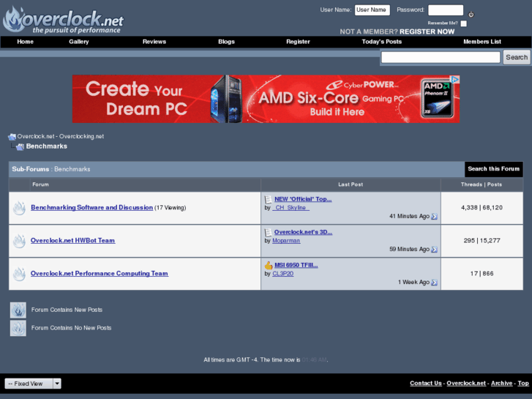Open the Fixed View style dropdown
Viewport: 532px width, 399px height.
[x=33, y=384]
